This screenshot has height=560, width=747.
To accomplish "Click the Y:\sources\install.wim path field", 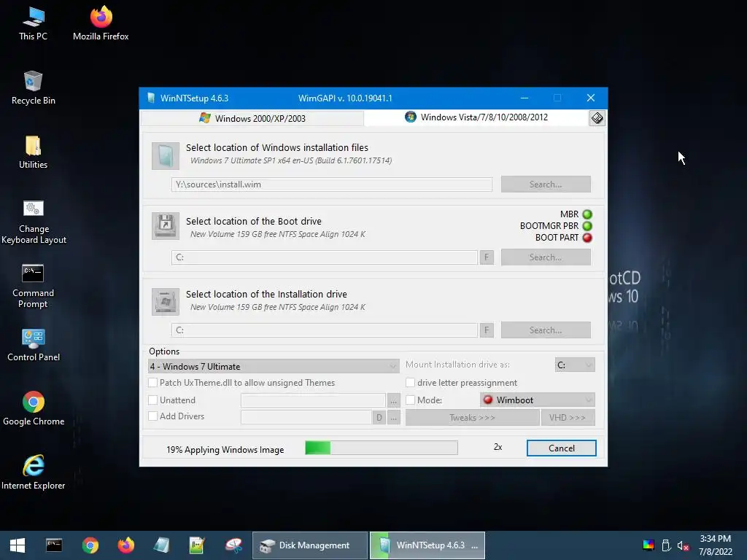I will tap(332, 184).
